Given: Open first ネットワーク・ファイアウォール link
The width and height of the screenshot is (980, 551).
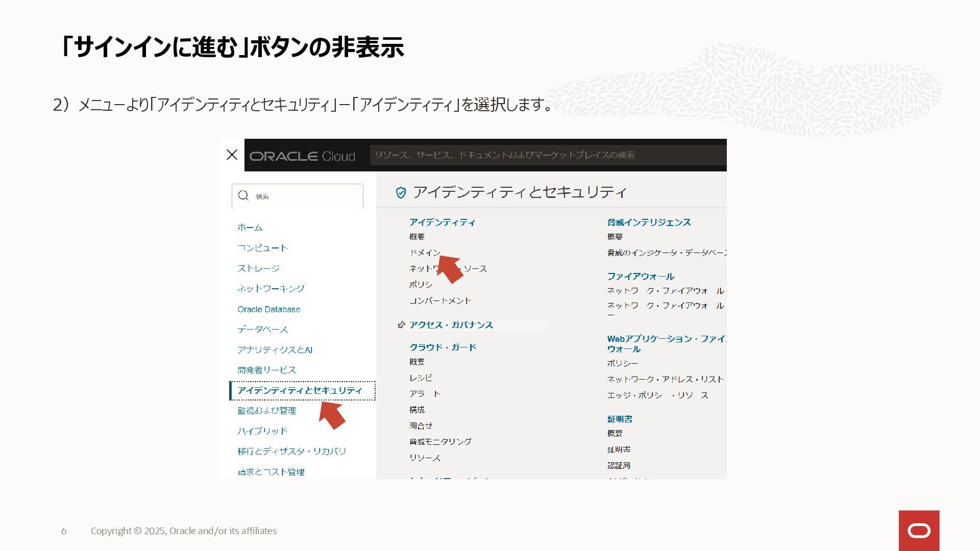Looking at the screenshot, I should [666, 291].
